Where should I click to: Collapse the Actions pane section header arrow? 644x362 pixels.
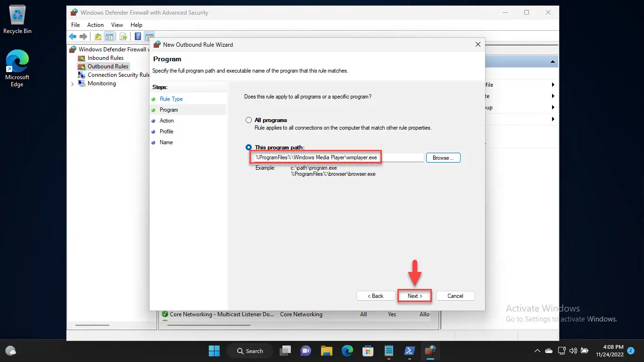coord(553,62)
